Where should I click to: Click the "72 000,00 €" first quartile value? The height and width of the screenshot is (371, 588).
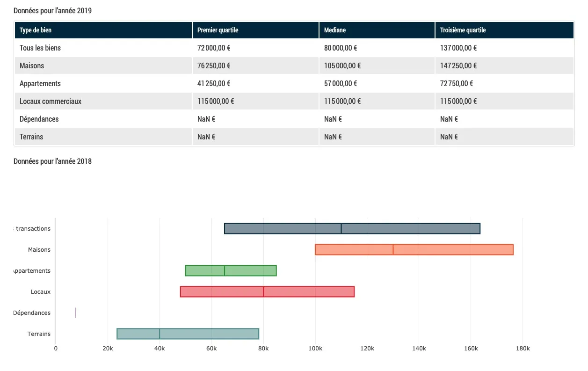(214, 48)
